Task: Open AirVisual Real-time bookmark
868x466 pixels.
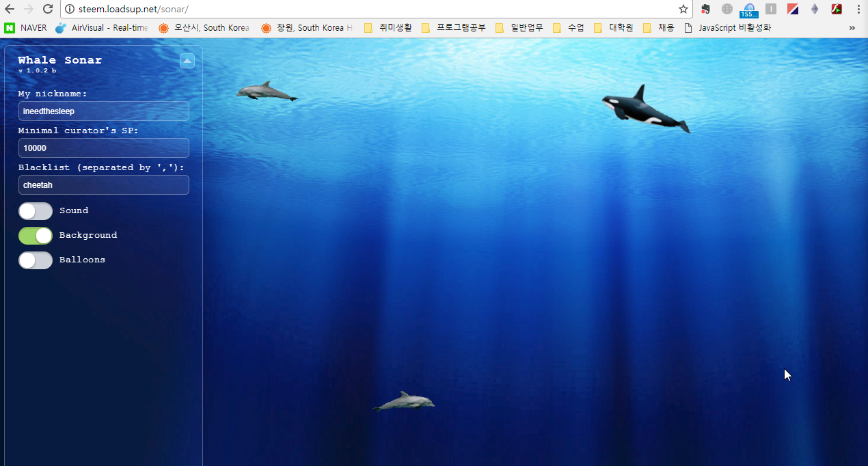Action: click(102, 28)
